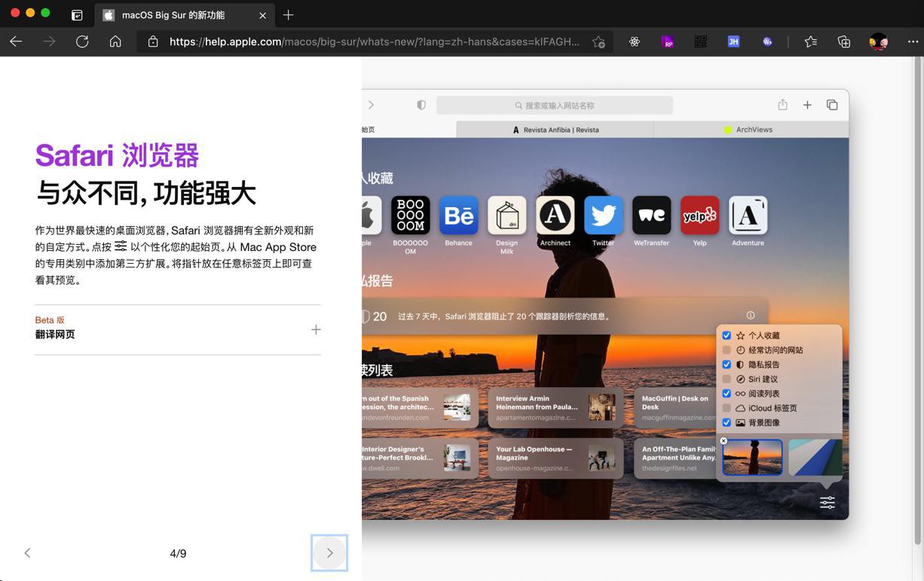Check the 经常访问的网站 checkbox
924x581 pixels.
coord(727,350)
